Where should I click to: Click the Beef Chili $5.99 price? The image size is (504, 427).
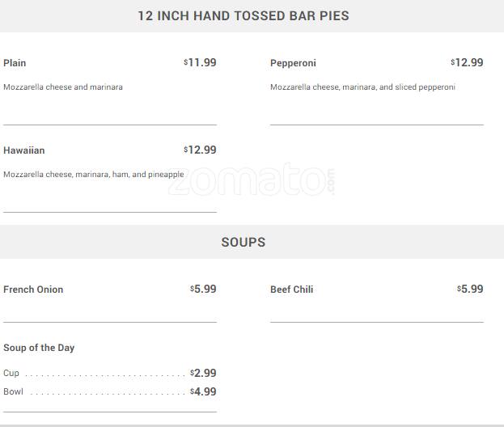point(470,289)
